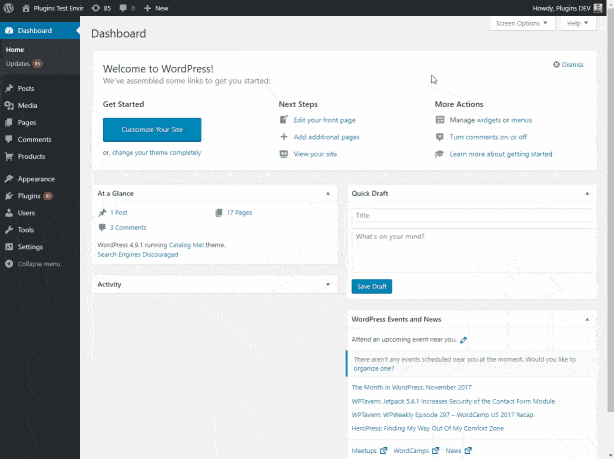This screenshot has width=614, height=459.
Task: Click the Pages icon in sidebar
Action: click(9, 122)
